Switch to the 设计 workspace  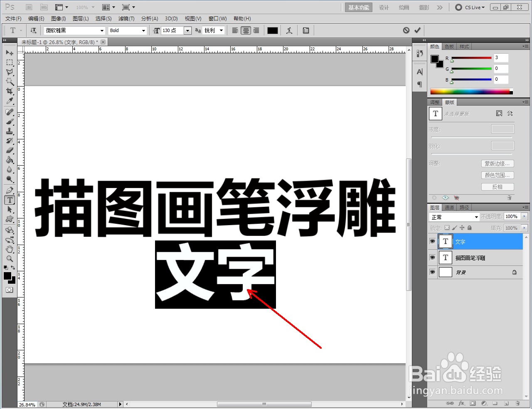pos(384,7)
